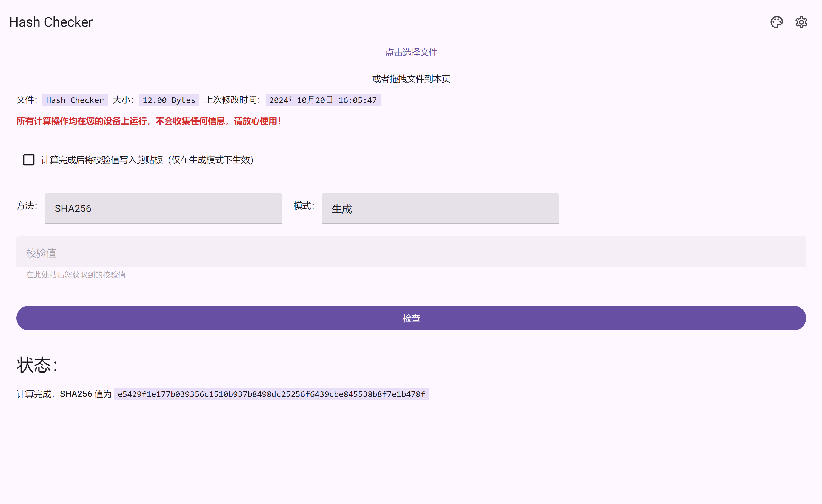The image size is (822, 504).
Task: Click the 模式 label beside dropdown
Action: [304, 206]
